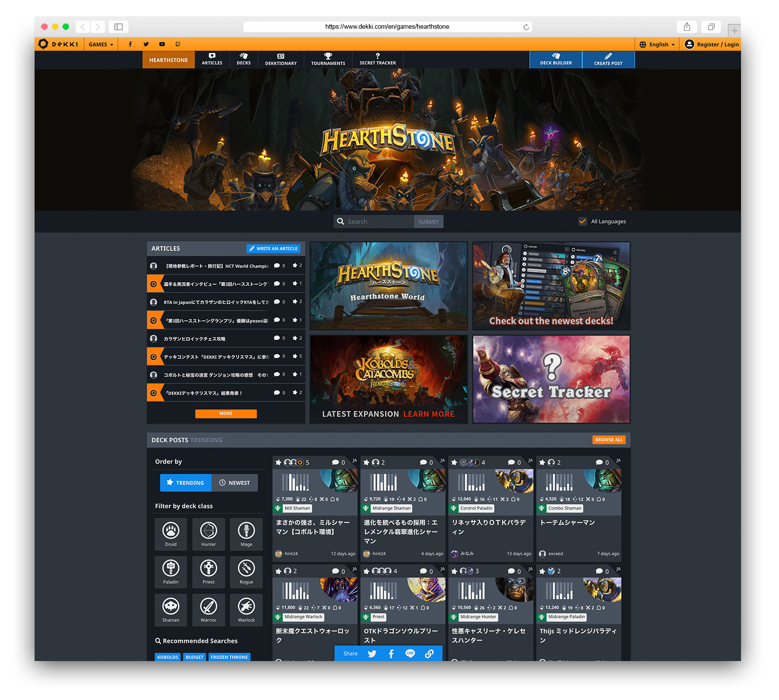Open Check out the newest decks banner
779x700 pixels.
(x=551, y=286)
